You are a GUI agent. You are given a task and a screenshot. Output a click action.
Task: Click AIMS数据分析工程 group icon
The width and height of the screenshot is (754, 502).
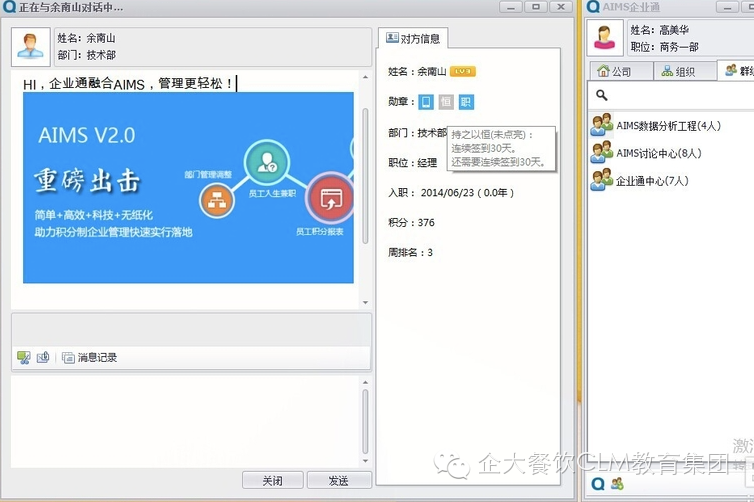[x=601, y=125]
